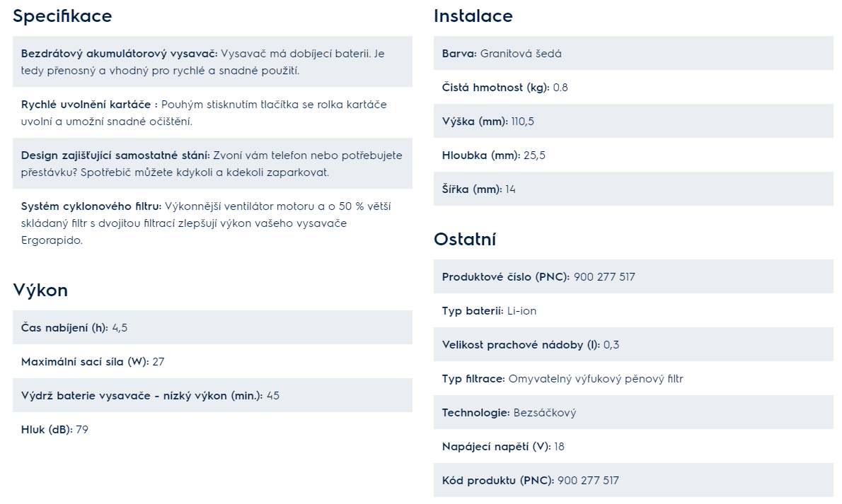Click the Ostatní section heading
Image resolution: width=842 pixels, height=504 pixels.
(x=465, y=240)
